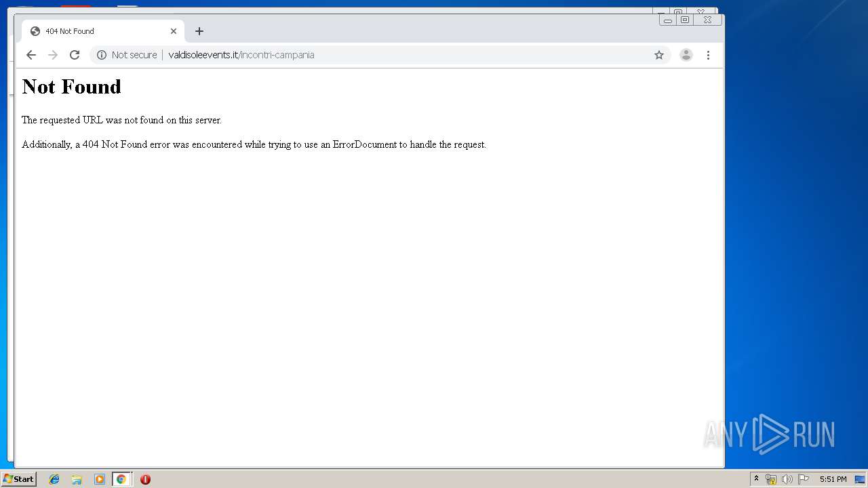Switch to Chrome taskbar button

tap(121, 479)
